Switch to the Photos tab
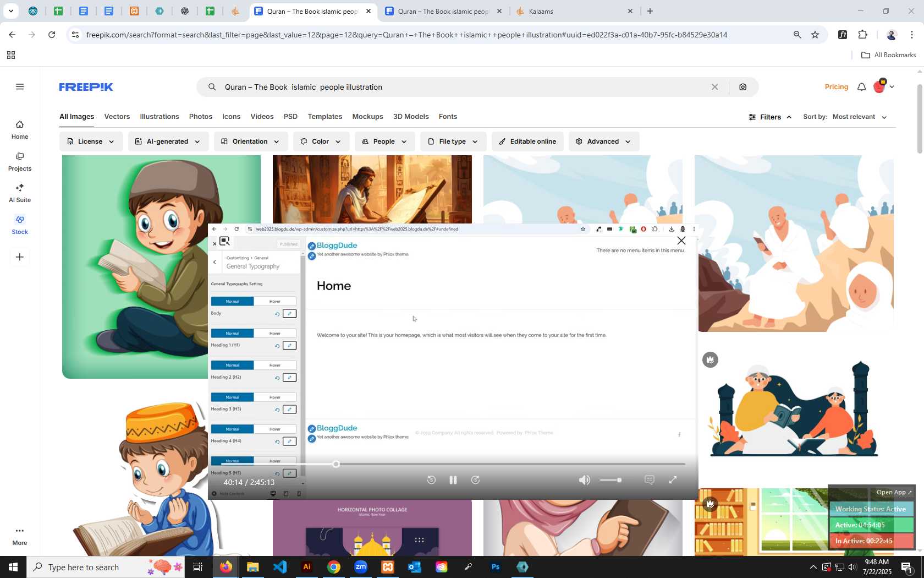This screenshot has height=578, width=924. point(201,117)
